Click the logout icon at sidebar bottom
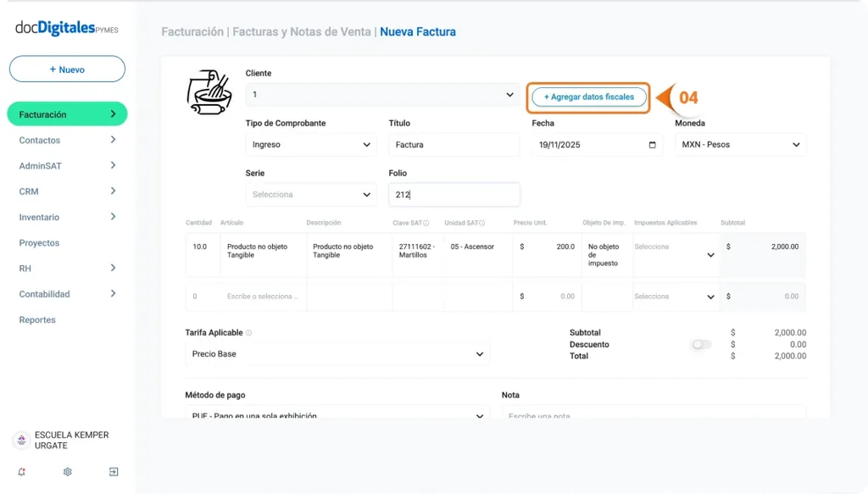Screen dimensions: 868x494 (113, 471)
